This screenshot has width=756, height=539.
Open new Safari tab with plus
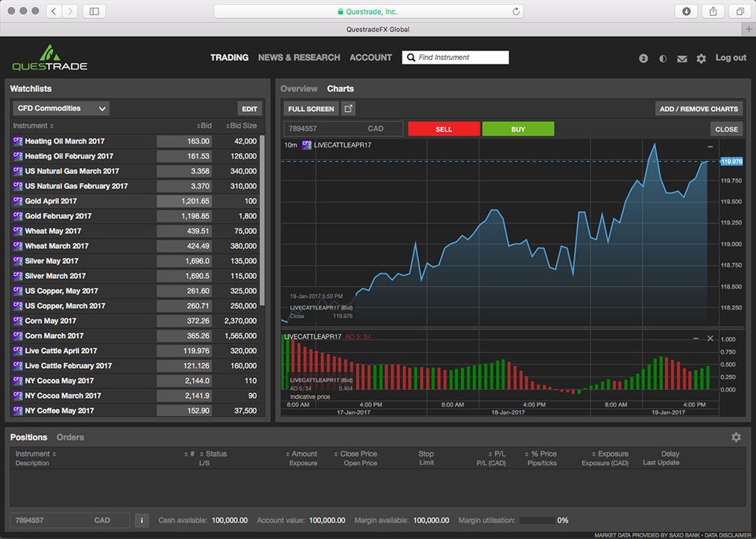point(749,29)
